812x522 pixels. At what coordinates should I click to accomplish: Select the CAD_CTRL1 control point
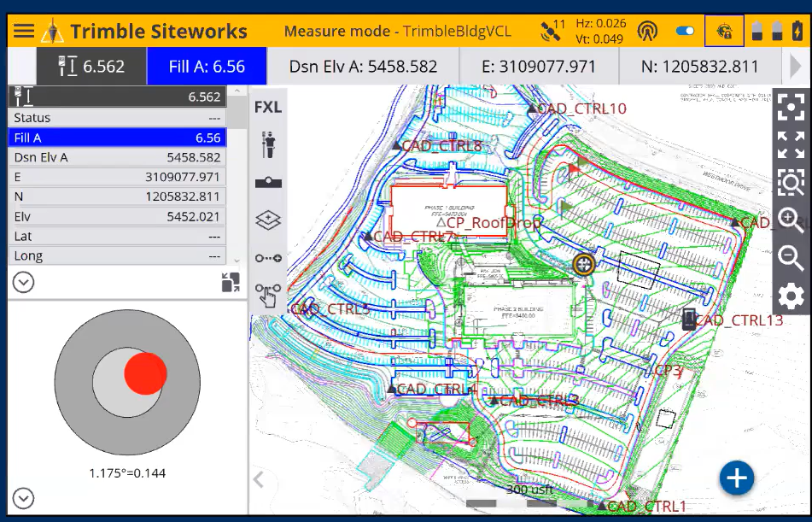642,506
